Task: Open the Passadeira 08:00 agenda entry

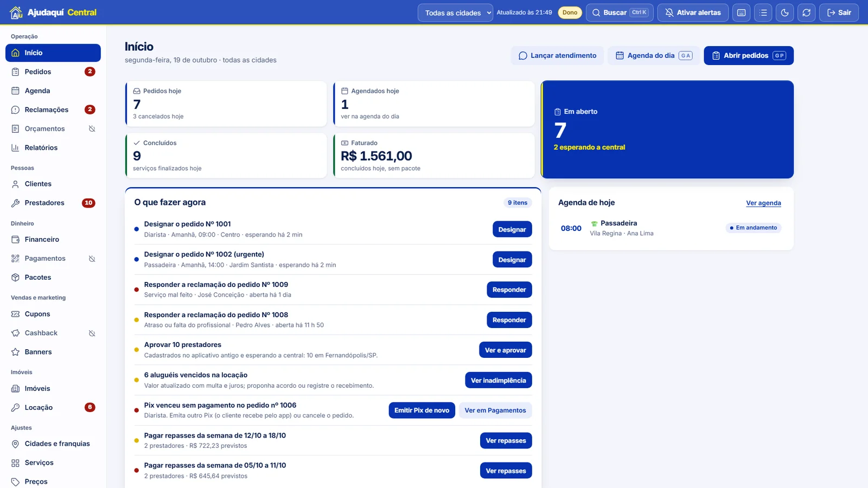Action: click(671, 228)
